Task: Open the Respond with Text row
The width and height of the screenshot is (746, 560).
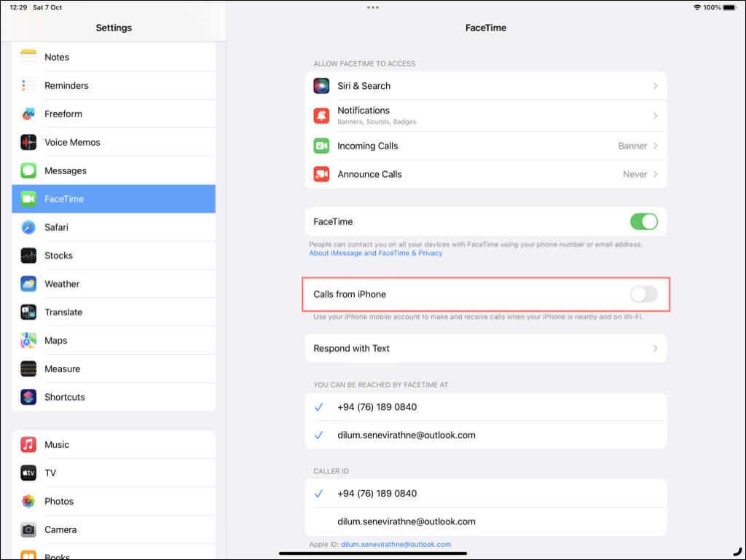Action: [x=486, y=349]
